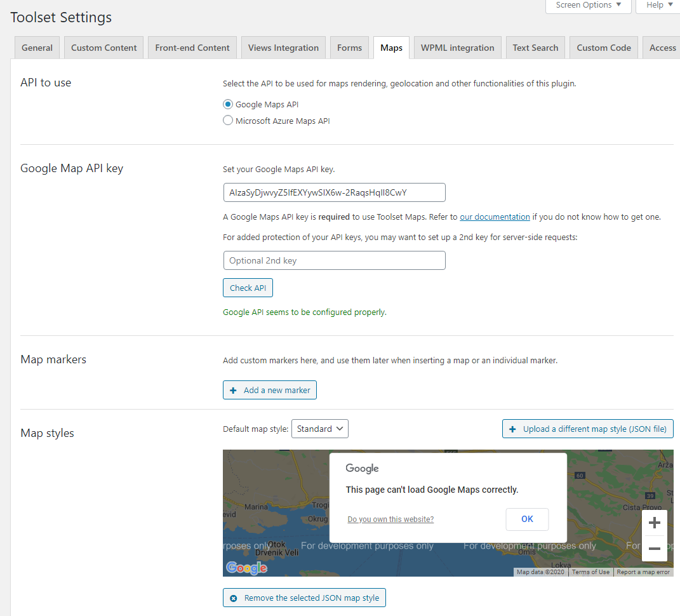Click the plus icon on Upload map style
Screen dimensions: 680x616
click(x=512, y=429)
